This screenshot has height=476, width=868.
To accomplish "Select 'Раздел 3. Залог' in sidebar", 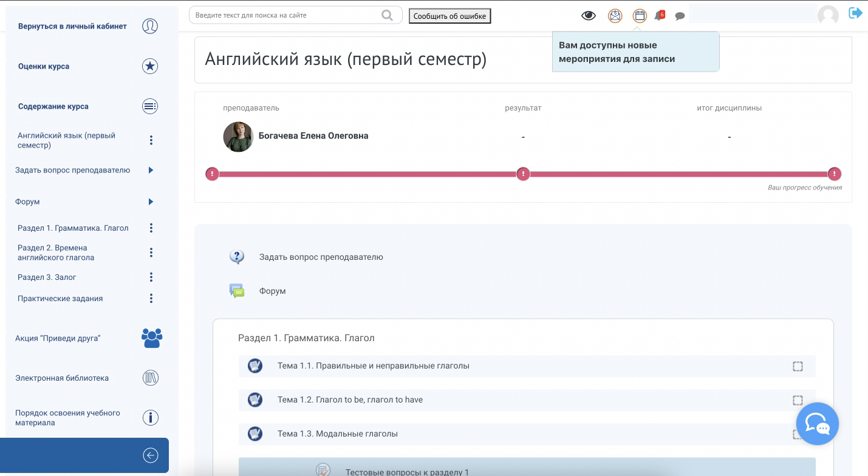I will coord(47,277).
